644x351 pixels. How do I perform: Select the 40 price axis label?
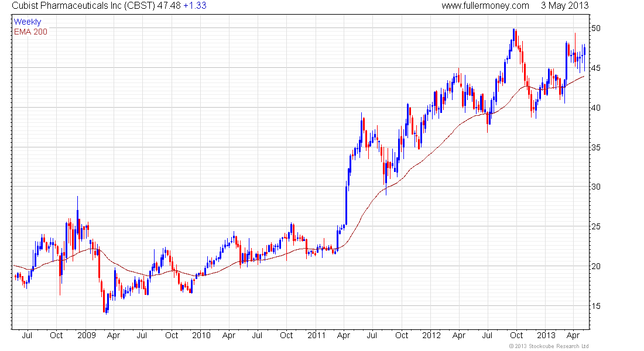596,108
